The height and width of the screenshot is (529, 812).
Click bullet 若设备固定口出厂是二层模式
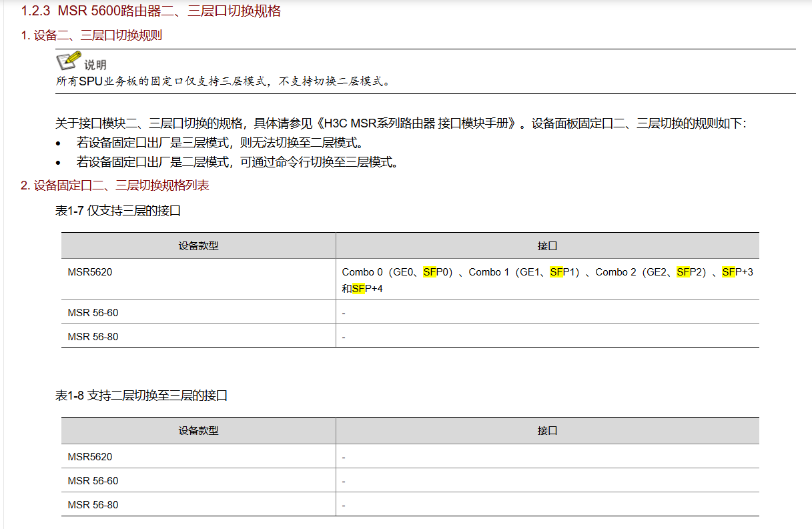238,162
